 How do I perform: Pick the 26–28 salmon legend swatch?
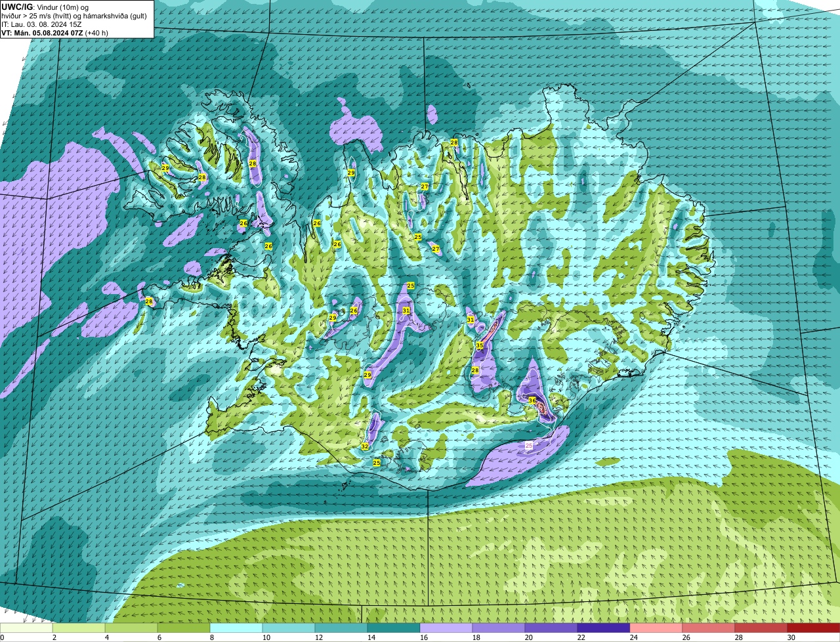[709, 628]
